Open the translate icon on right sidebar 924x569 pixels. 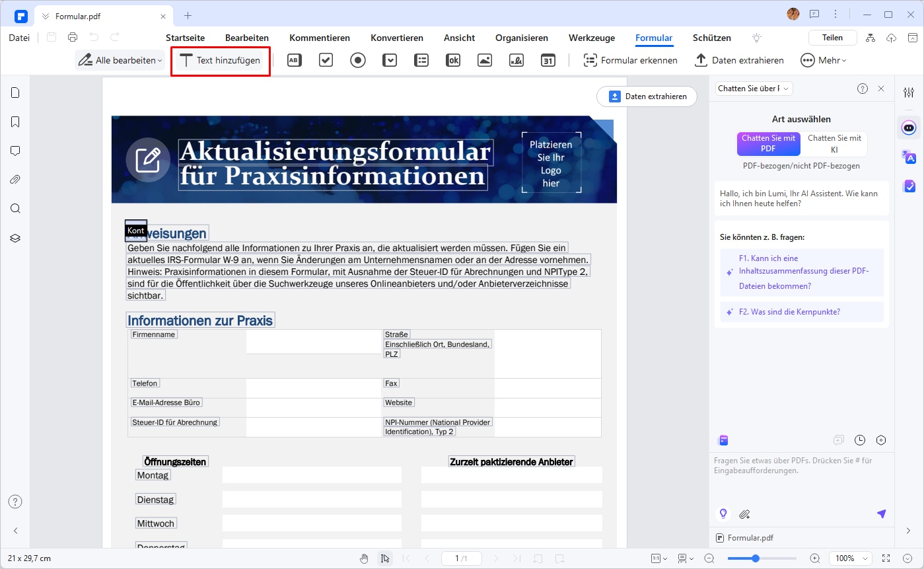tap(909, 157)
